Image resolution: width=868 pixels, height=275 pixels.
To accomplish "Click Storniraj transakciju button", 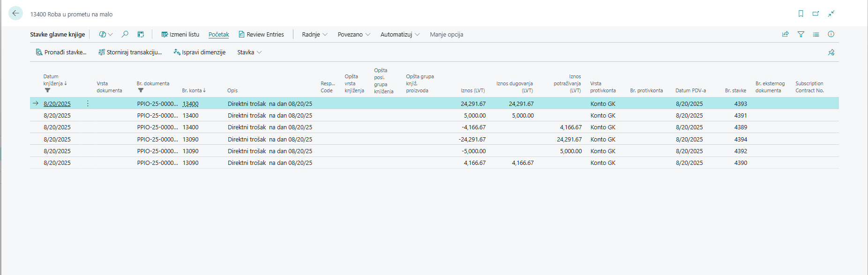I will [130, 52].
